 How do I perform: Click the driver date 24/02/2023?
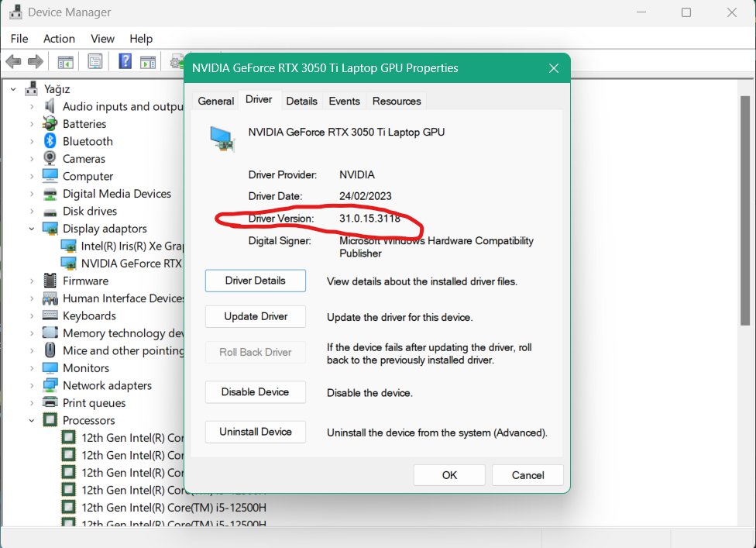366,196
